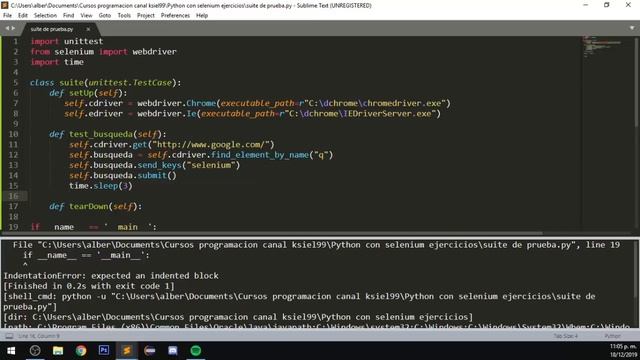Viewport: 640px width, 360px height.
Task: Open File Explorer from taskbar
Action: 58,351
